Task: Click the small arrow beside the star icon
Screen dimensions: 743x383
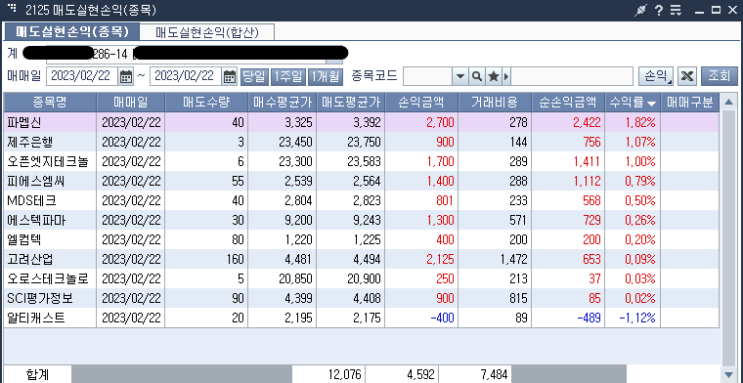Action: [x=506, y=76]
